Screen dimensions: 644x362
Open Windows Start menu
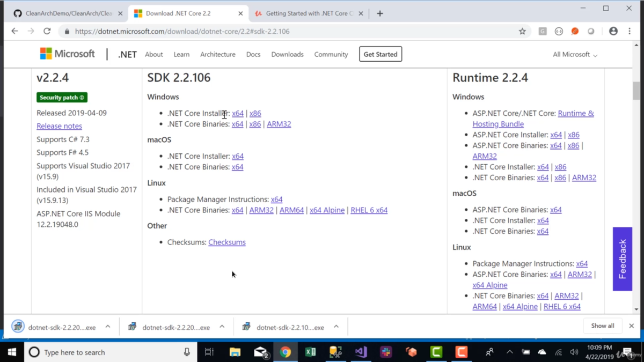(x=12, y=352)
